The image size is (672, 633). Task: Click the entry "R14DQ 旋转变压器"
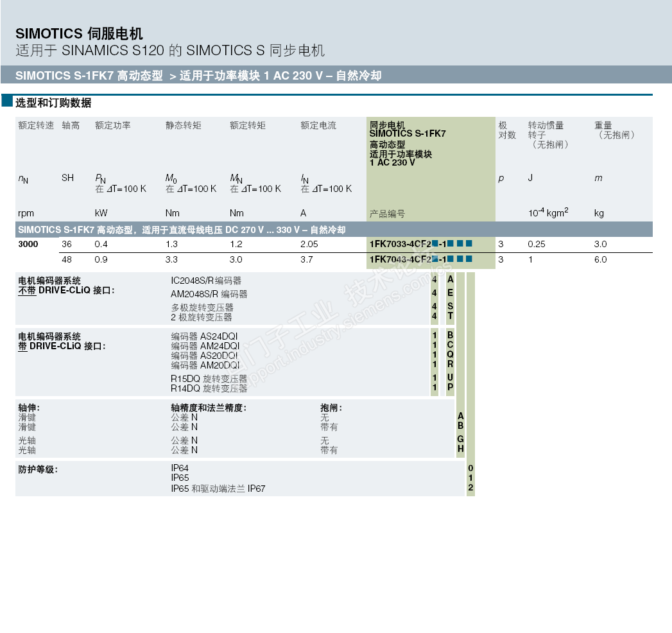point(209,388)
